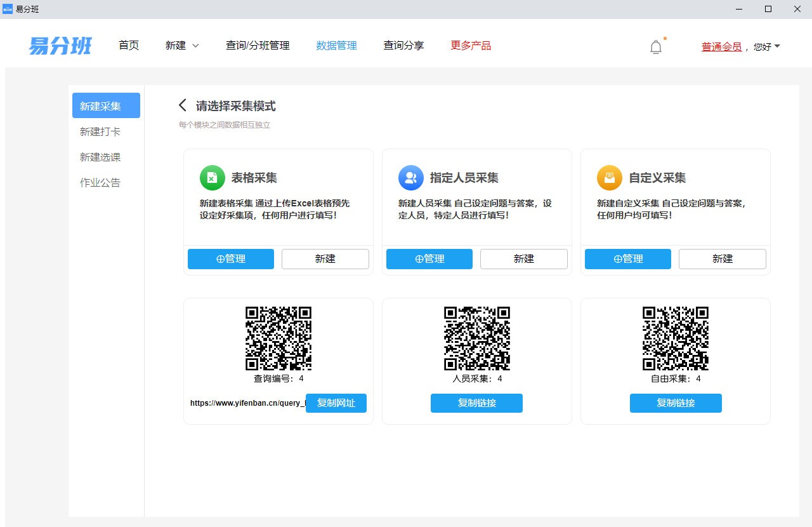Click 新建 under 表格采集
Image resolution: width=812 pixels, height=527 pixels.
coord(325,259)
